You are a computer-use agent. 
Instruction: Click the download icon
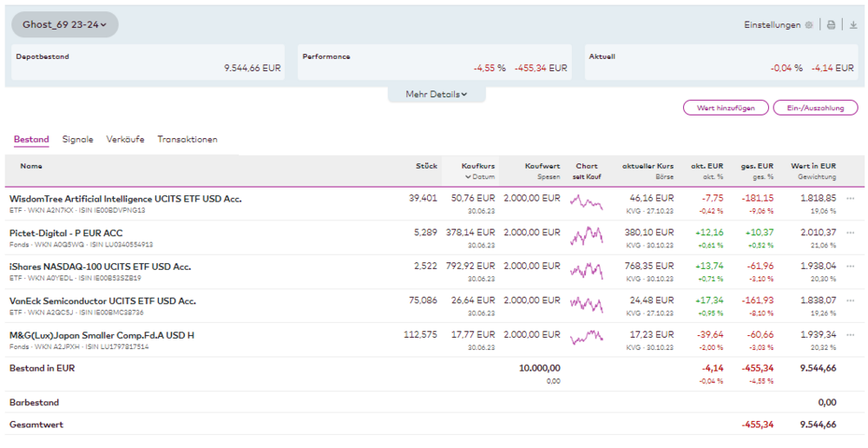coord(853,25)
